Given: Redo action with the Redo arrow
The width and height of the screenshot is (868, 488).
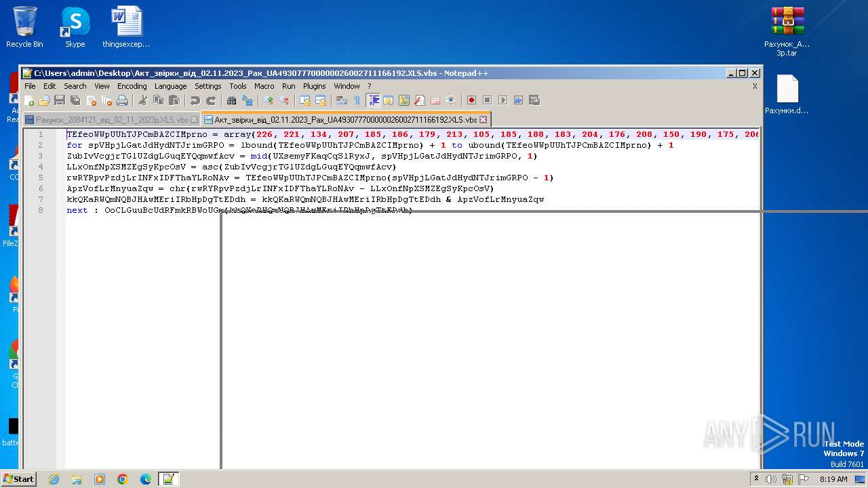Looking at the screenshot, I should pyautogui.click(x=211, y=100).
